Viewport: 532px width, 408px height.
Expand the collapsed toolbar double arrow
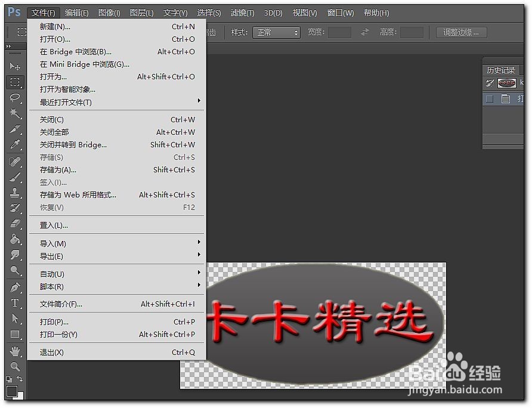pyautogui.click(x=8, y=46)
